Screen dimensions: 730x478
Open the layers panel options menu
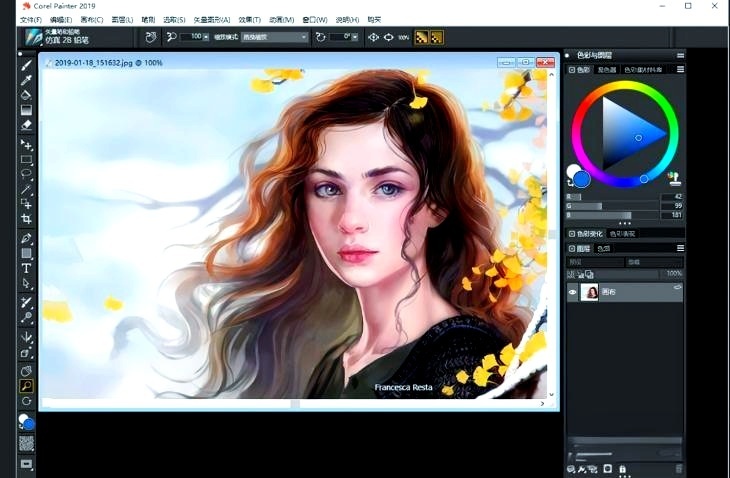tap(680, 249)
